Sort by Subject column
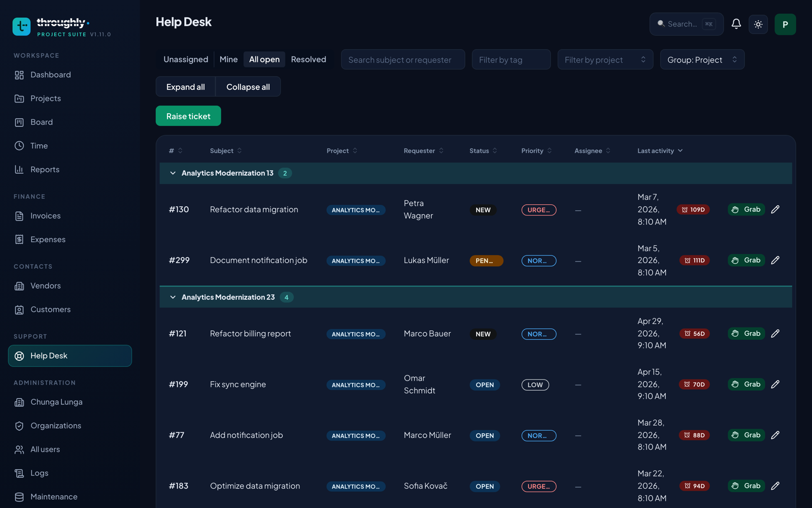The image size is (812, 508). 226,151
